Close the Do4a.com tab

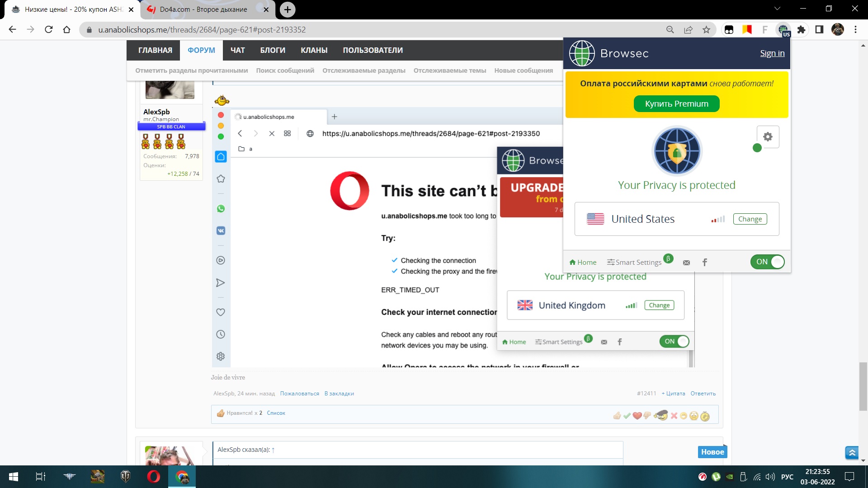(266, 9)
